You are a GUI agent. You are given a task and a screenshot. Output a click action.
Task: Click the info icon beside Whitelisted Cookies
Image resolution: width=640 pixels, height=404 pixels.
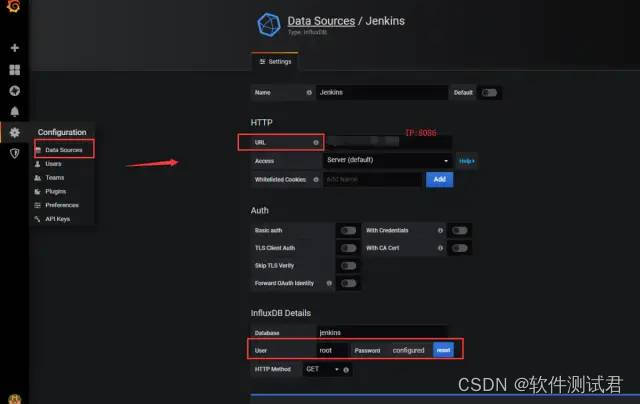pyautogui.click(x=316, y=180)
